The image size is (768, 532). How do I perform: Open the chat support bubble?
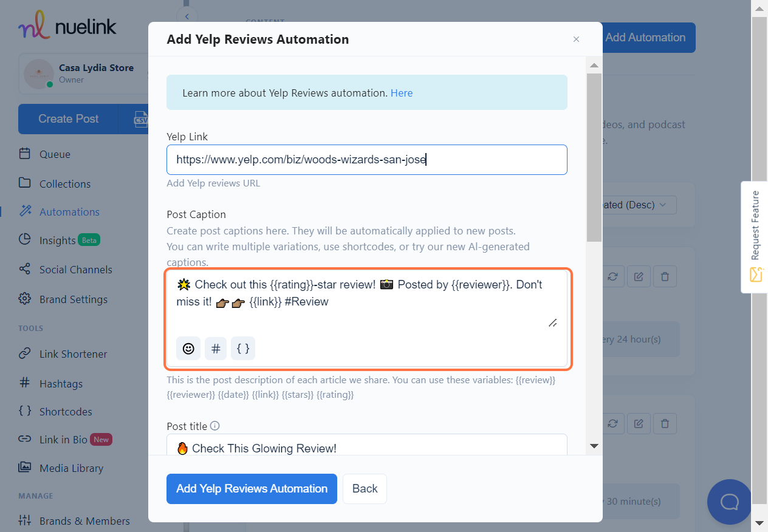729,502
